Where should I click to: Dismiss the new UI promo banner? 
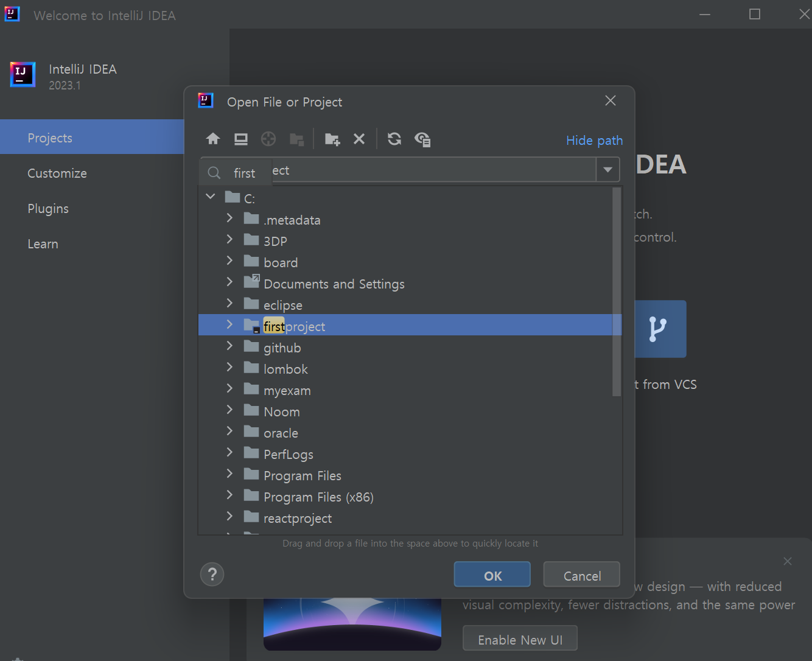point(788,561)
